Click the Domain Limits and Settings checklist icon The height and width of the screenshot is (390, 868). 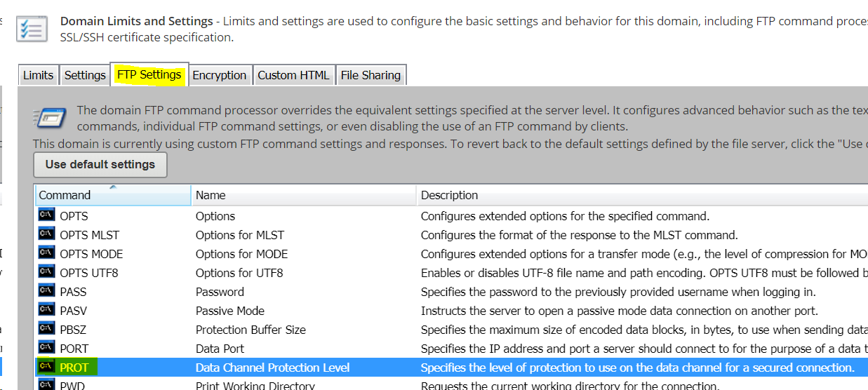click(x=32, y=28)
